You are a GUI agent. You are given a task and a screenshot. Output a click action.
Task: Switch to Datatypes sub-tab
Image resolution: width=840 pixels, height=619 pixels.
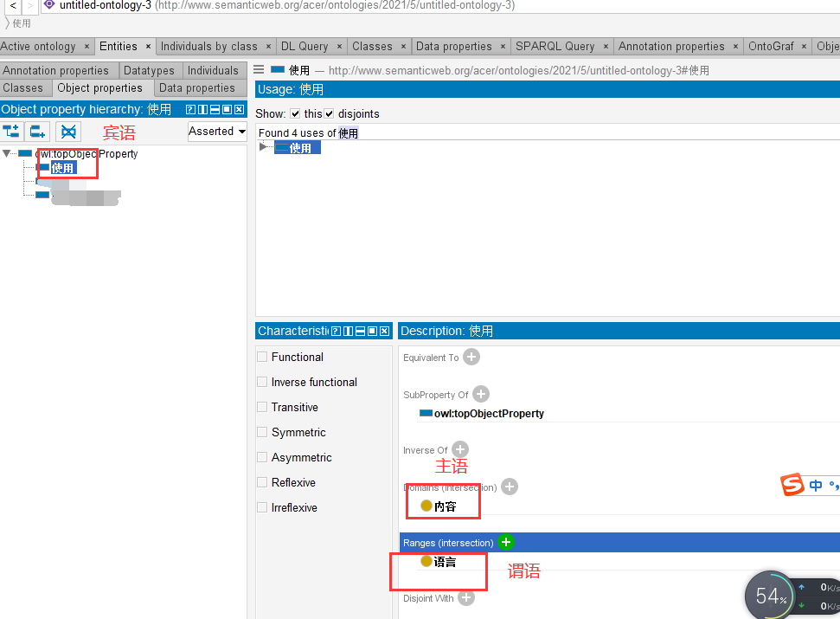pyautogui.click(x=149, y=71)
